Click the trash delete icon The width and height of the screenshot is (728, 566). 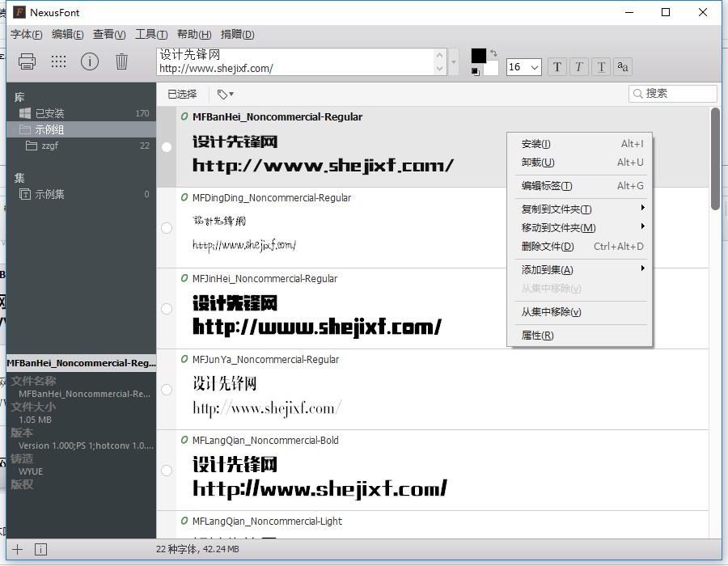click(x=121, y=61)
